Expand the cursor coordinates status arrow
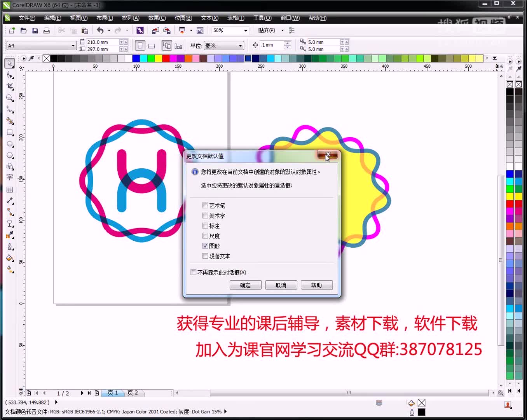 [56, 402]
